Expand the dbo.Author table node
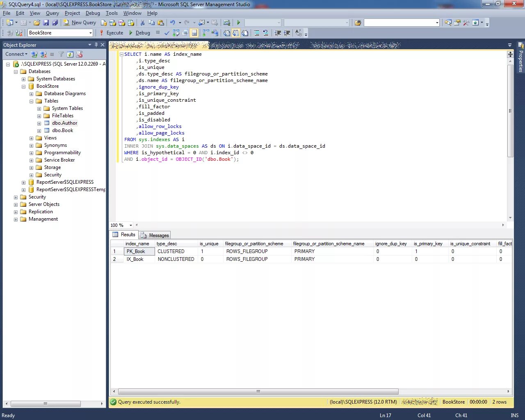525x420 pixels. (39, 123)
